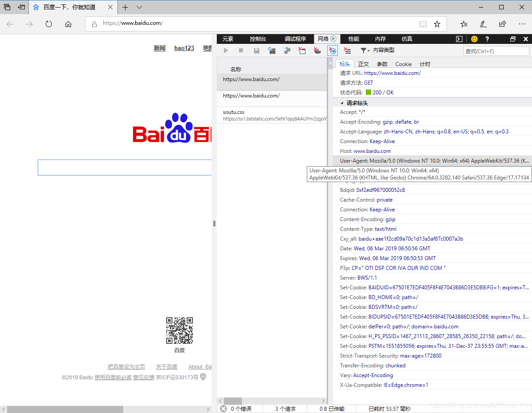532x413 pixels.
Task: Open the DevTools console toggle icon
Action: click(460, 39)
